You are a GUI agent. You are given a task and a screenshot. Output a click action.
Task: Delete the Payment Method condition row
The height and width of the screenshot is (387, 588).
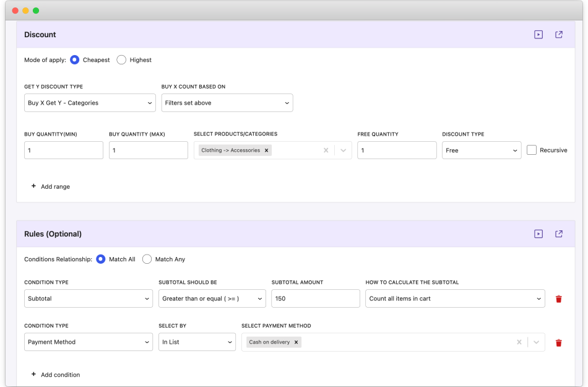pyautogui.click(x=559, y=342)
